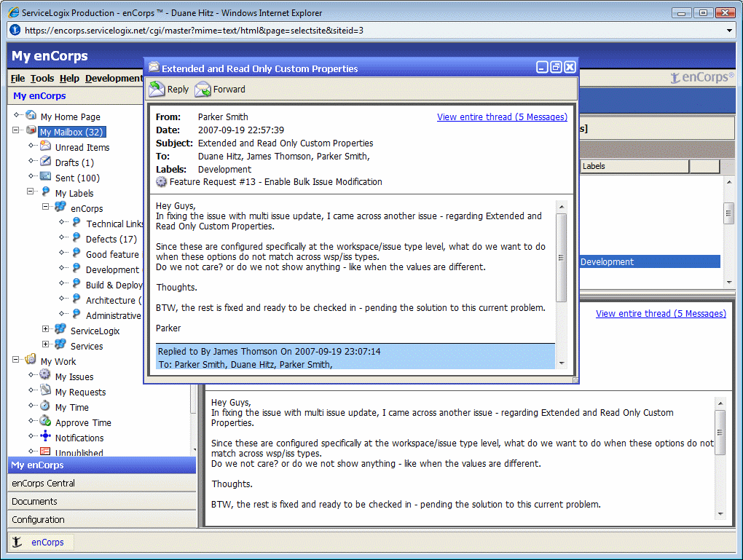Open the Help menu
Screen dimensions: 743x560
[x=69, y=78]
